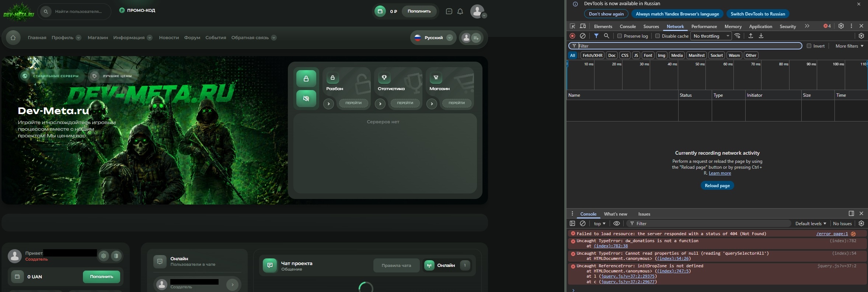Open the chat bubble icon beside the bell
The image size is (868, 292).
click(x=449, y=11)
